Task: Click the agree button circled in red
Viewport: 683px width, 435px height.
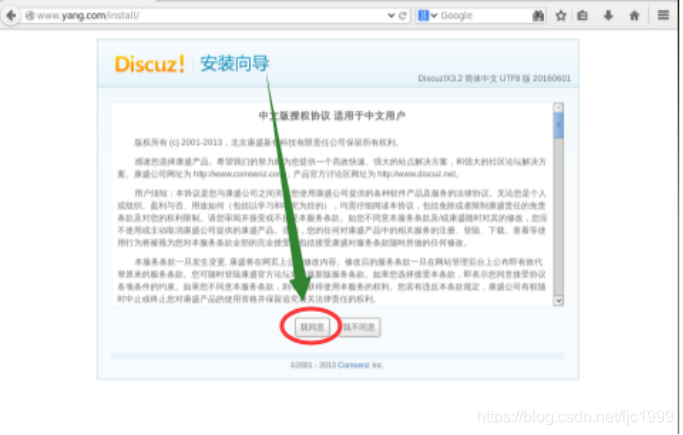Action: tap(312, 327)
